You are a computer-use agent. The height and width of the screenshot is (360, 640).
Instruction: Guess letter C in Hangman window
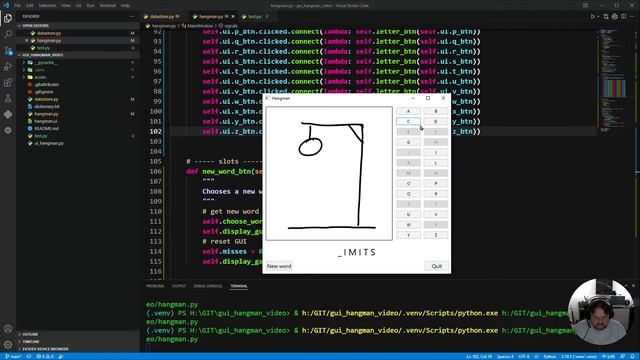[x=408, y=121]
